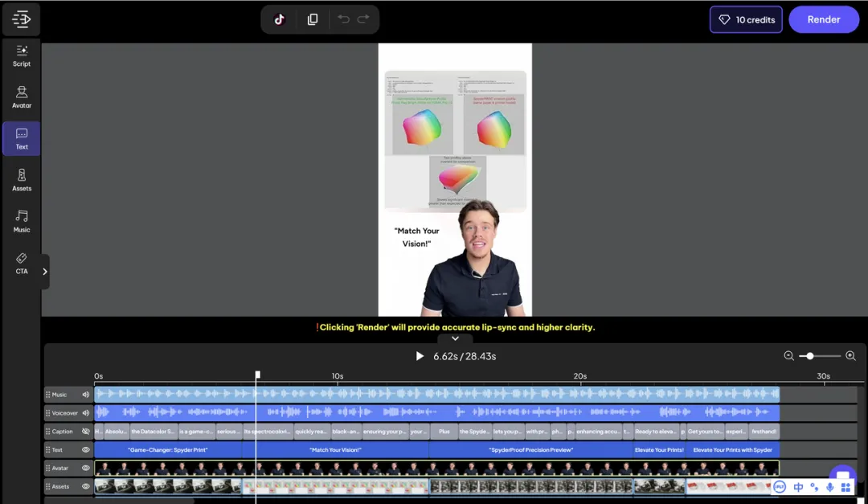Grab the Caption track drag handle

click(x=47, y=432)
